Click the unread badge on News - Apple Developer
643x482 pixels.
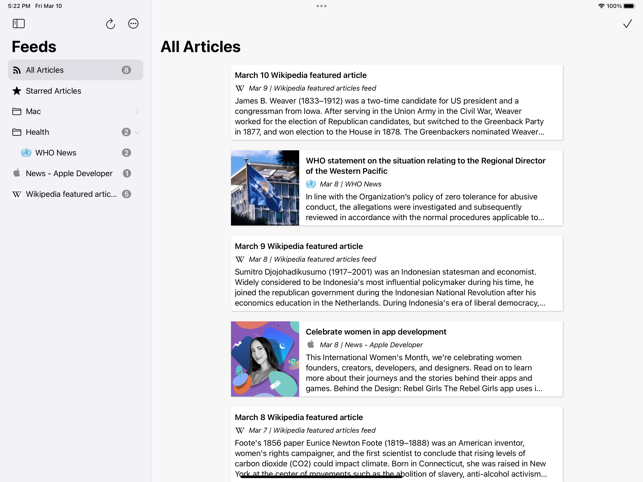[127, 173]
